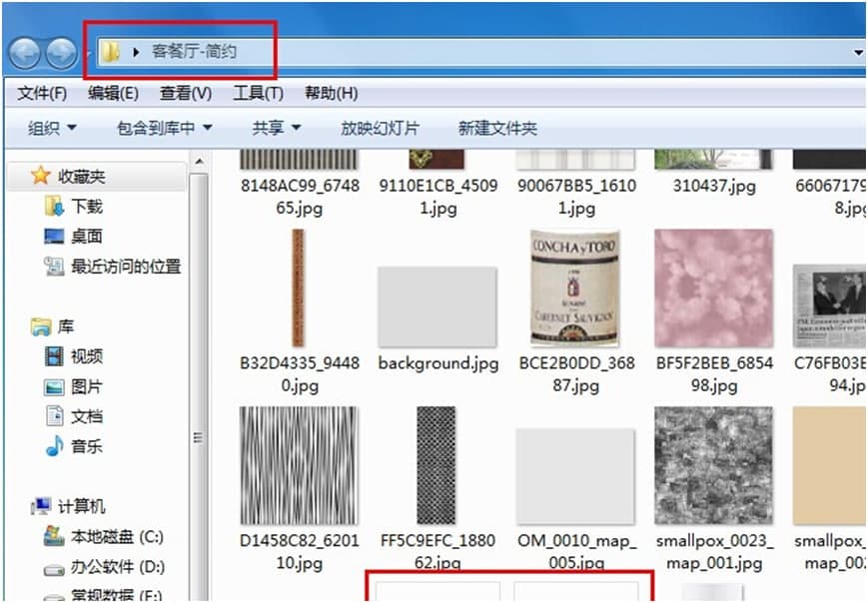Click the 文档 library icon
The image size is (868, 603).
click(x=54, y=416)
